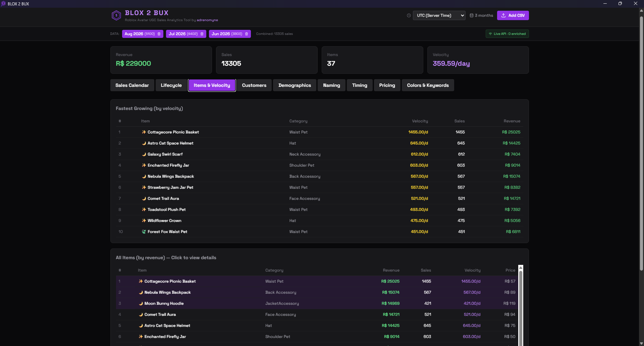The height and width of the screenshot is (346, 644).
Task: Click the wifi icon in the Live API badge
Action: pyautogui.click(x=491, y=34)
